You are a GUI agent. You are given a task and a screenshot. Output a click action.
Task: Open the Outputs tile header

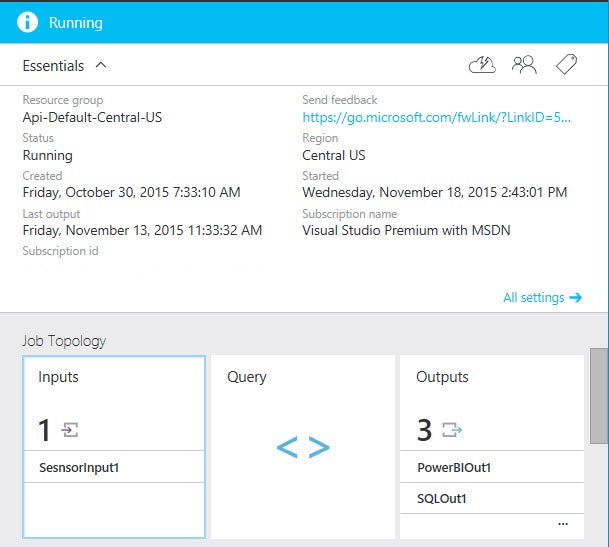(443, 377)
